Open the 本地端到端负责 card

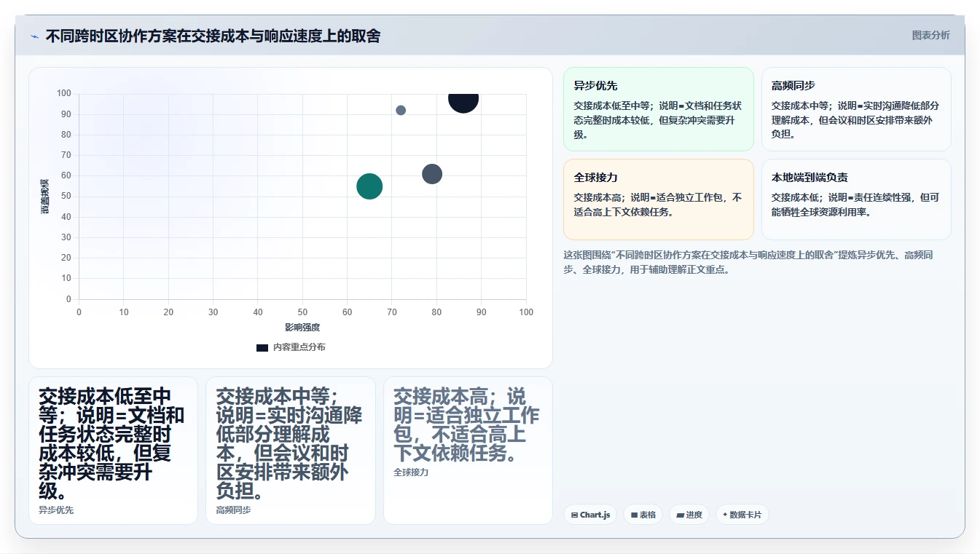pyautogui.click(x=856, y=199)
